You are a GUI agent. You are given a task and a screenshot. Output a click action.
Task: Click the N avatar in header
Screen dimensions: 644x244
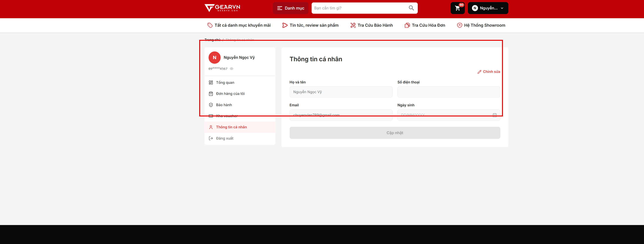pyautogui.click(x=475, y=8)
